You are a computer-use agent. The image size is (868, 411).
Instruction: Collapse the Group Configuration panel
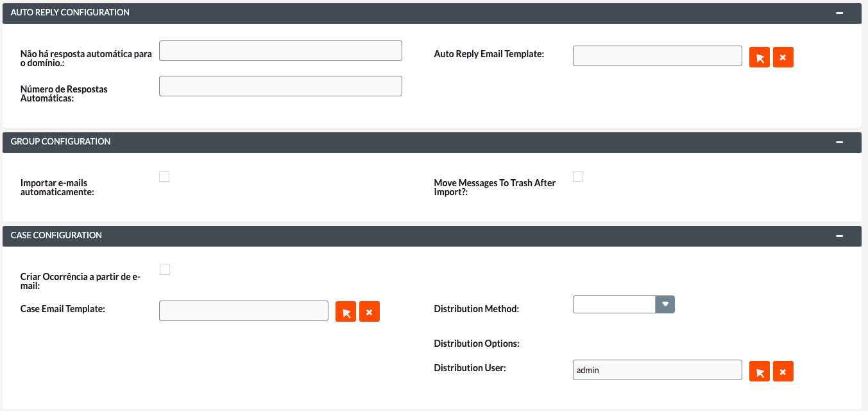(839, 142)
